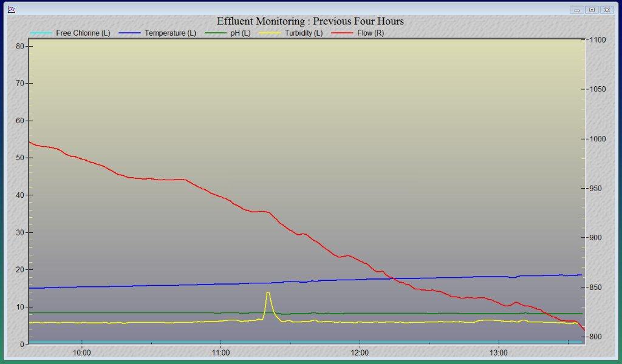Image resolution: width=622 pixels, height=364 pixels.
Task: Click the 30 value on left axis
Action: [x=20, y=232]
